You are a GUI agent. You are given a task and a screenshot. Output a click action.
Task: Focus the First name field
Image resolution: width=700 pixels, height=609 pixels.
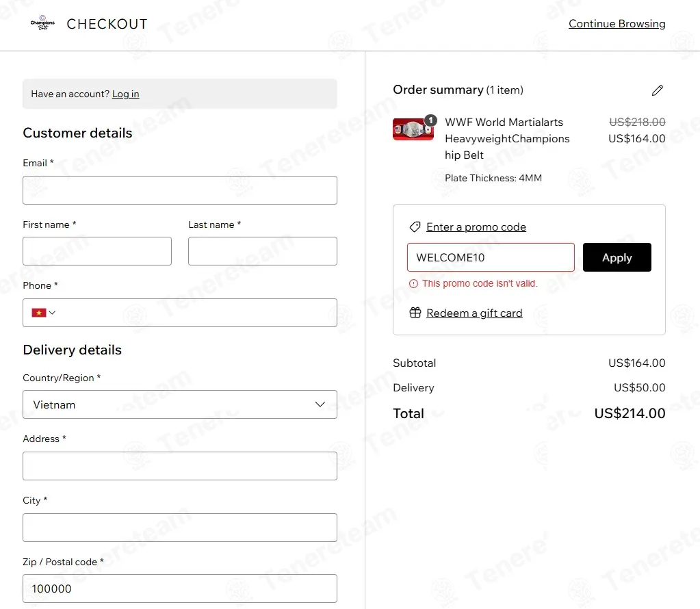coord(97,251)
